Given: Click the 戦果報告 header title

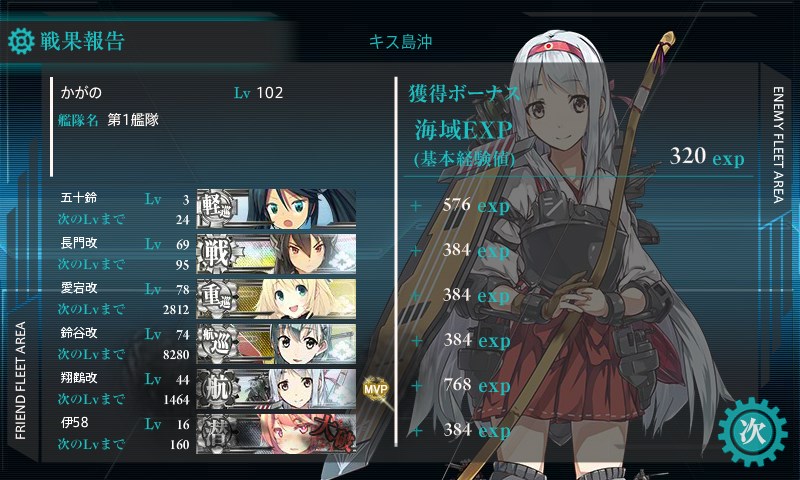Looking at the screenshot, I should coord(83,41).
